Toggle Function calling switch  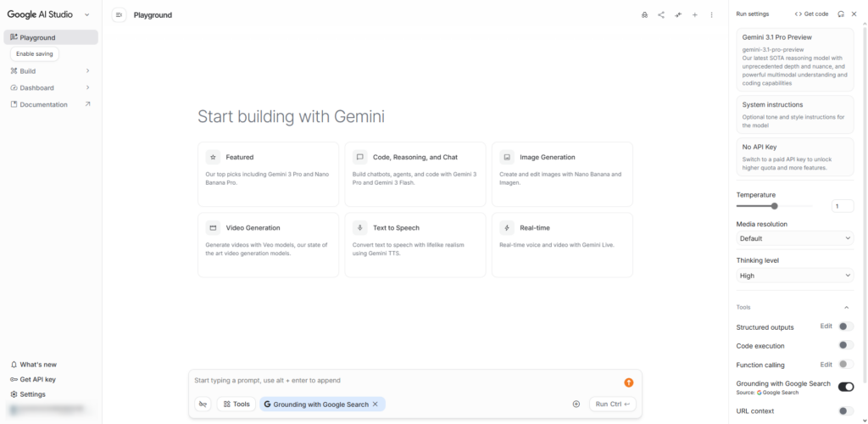click(x=846, y=365)
